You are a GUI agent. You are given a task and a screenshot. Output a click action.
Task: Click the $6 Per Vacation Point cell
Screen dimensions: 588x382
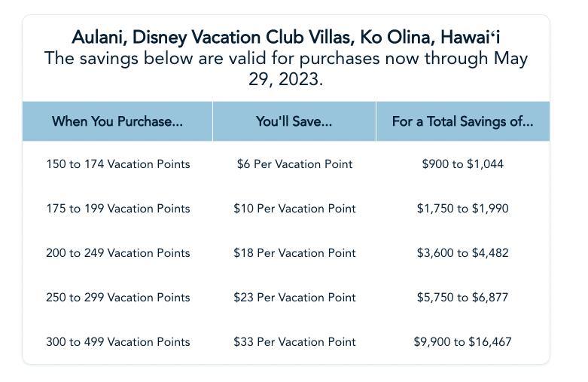click(294, 164)
